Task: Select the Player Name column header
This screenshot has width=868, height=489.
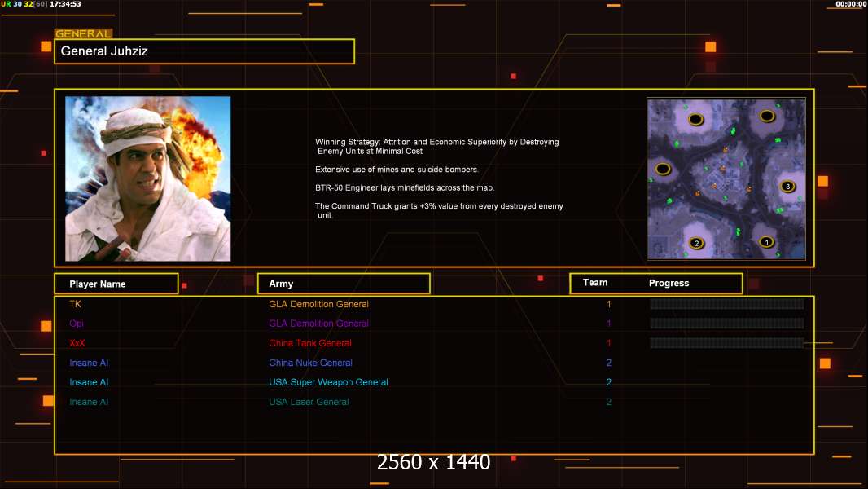Action: (x=116, y=284)
